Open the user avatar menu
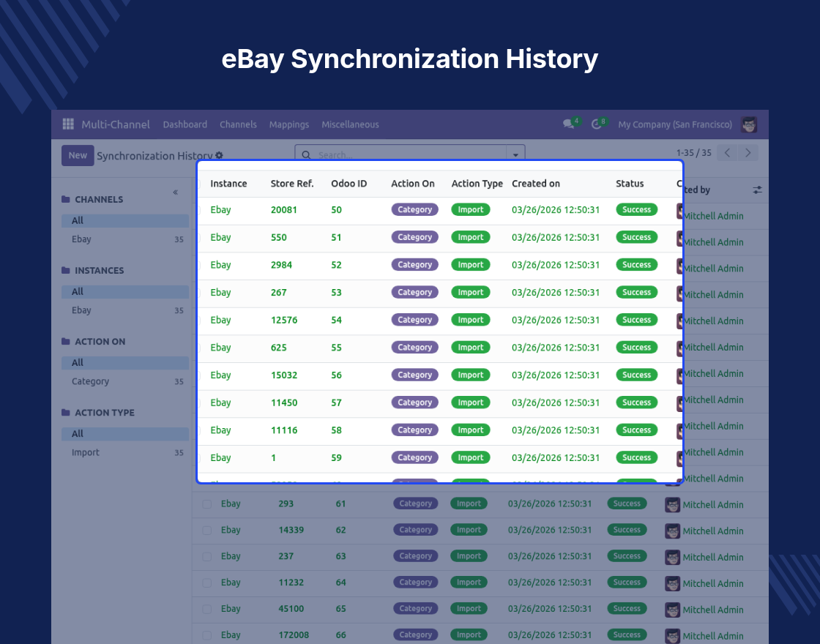 pos(749,124)
